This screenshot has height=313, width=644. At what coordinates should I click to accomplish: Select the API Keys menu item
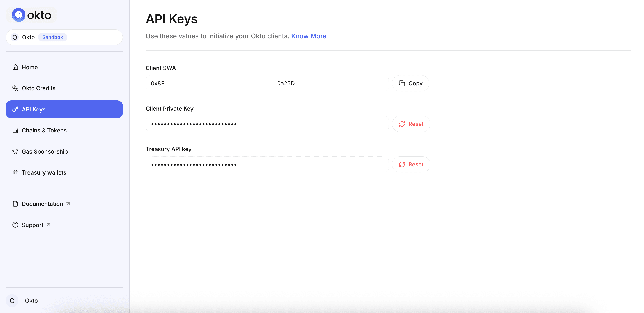click(64, 109)
